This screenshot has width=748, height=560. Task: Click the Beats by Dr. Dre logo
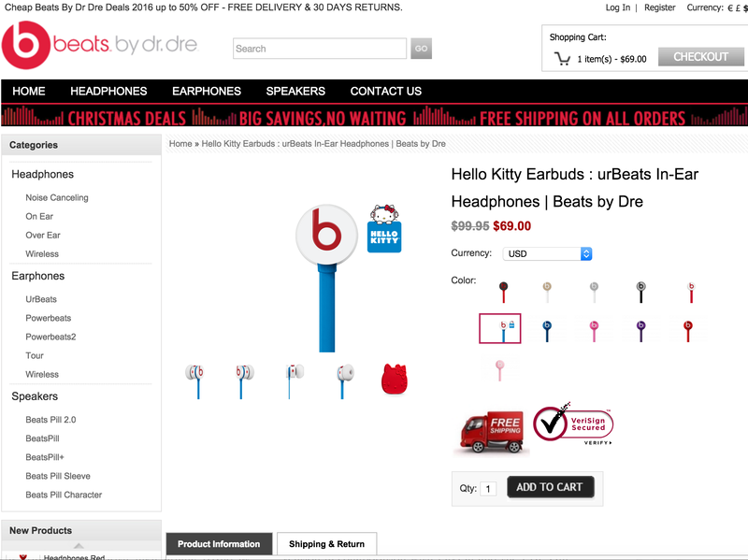click(x=100, y=45)
